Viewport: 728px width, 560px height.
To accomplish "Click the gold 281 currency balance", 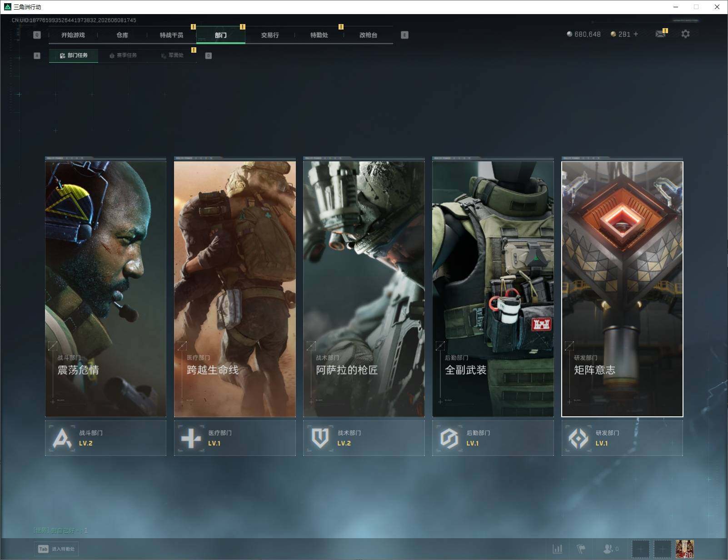I will [x=620, y=34].
